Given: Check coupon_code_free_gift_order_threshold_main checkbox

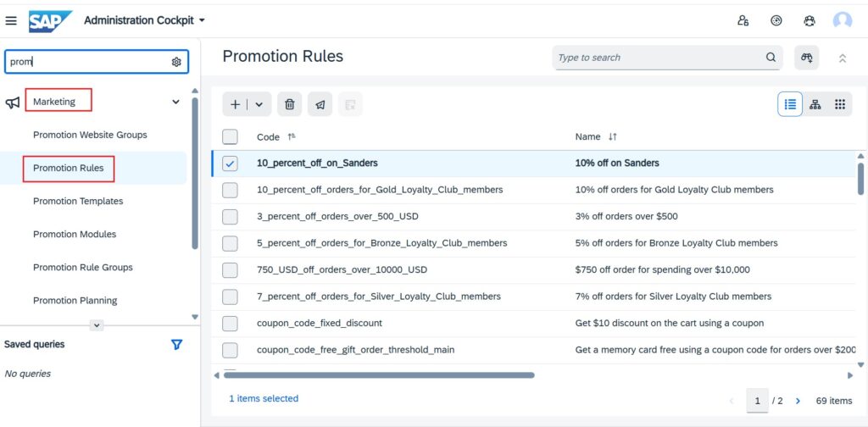Looking at the screenshot, I should tap(230, 350).
